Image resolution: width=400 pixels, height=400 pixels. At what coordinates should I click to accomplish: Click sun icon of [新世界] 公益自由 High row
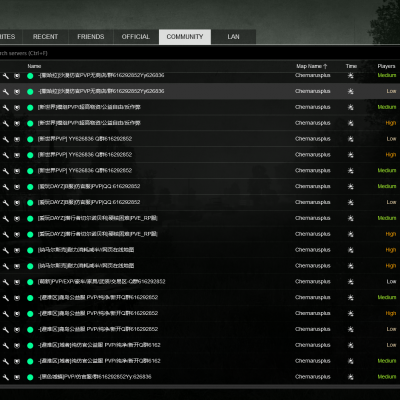(x=351, y=123)
